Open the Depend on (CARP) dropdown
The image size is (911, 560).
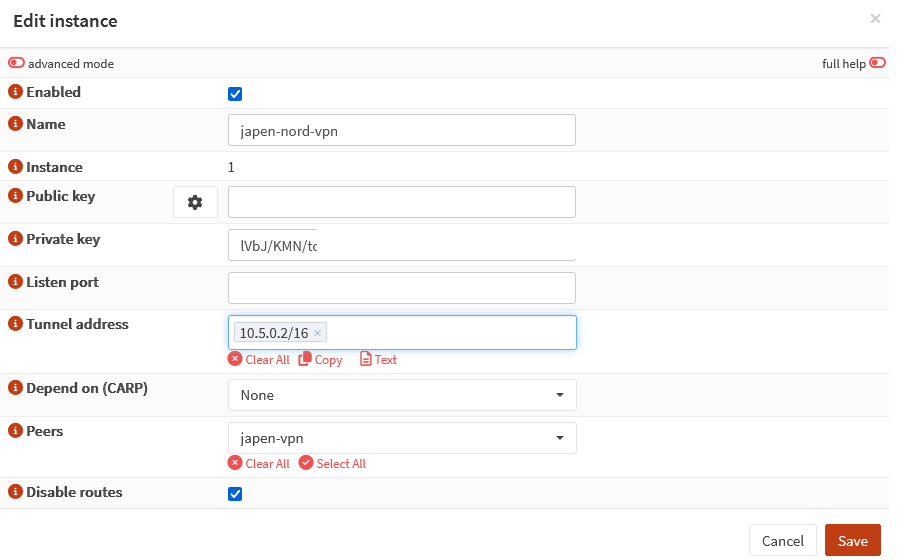[x=402, y=395]
